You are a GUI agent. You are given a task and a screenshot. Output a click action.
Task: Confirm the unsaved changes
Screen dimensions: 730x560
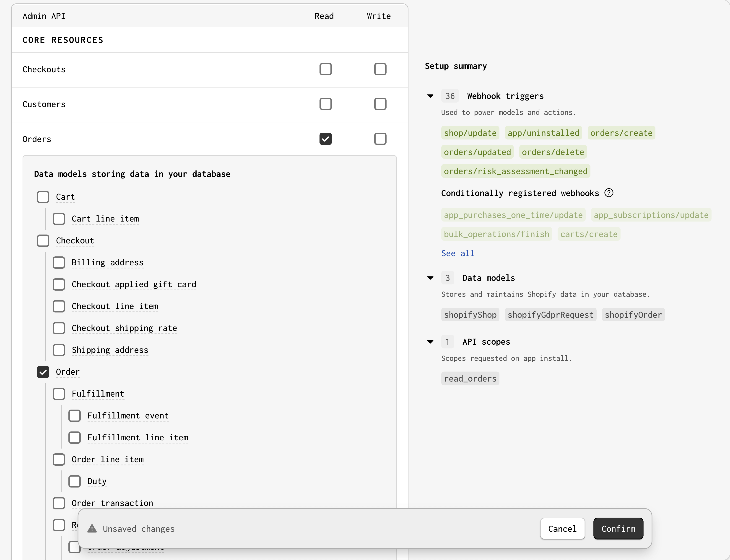click(618, 528)
